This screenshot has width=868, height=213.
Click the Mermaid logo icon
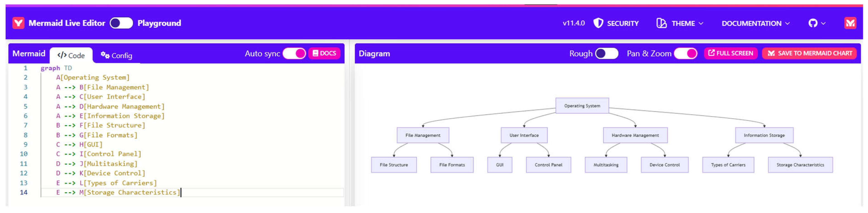18,23
